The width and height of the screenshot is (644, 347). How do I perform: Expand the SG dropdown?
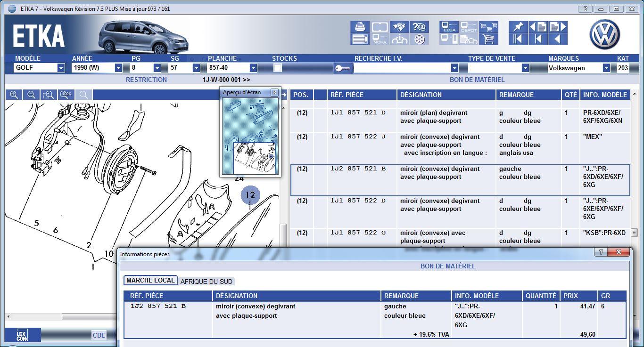coord(196,68)
